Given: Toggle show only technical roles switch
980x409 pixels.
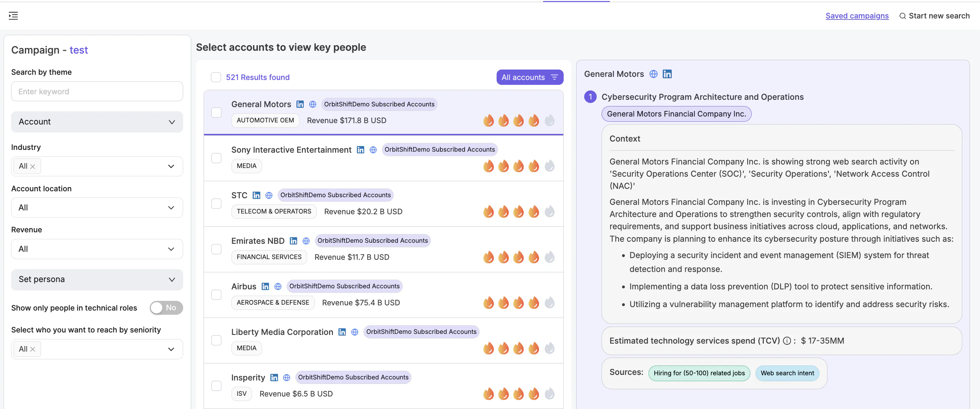Looking at the screenshot, I should 166,307.
